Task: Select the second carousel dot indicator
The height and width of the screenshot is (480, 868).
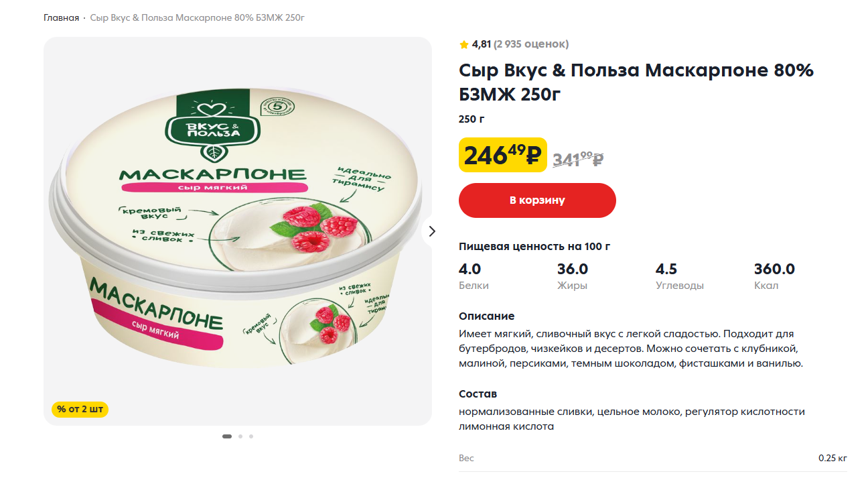Action: (x=240, y=436)
